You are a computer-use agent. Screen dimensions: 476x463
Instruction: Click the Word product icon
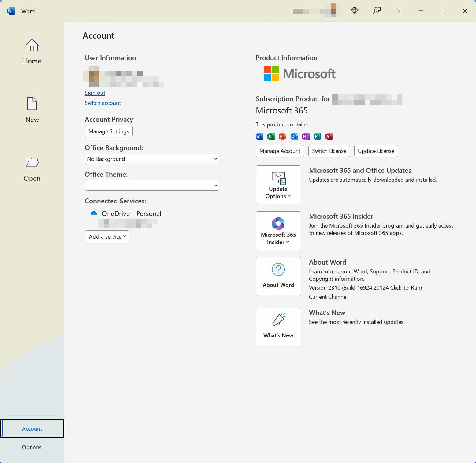click(x=259, y=136)
